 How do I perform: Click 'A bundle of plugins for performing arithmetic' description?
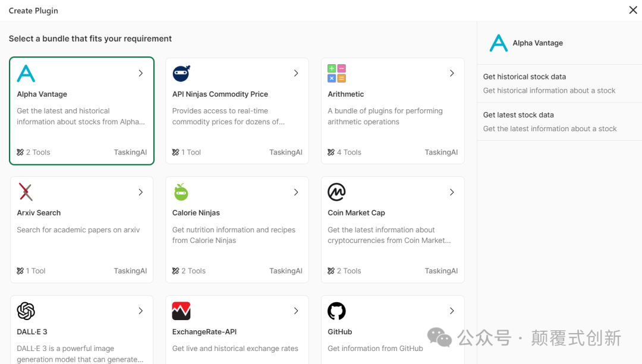(385, 116)
